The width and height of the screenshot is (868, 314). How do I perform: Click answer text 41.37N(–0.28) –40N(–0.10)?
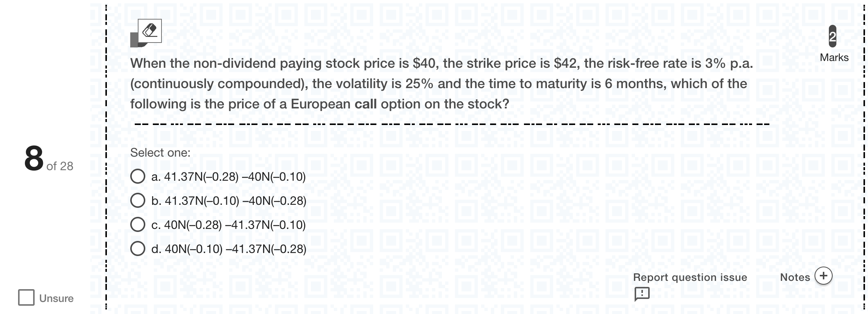point(235,177)
